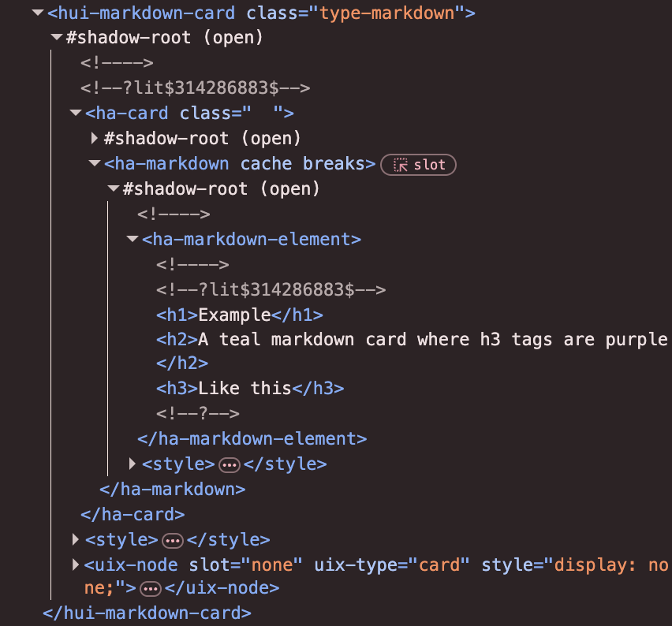Viewport: 672px width, 626px height.
Task: Collapse ha-markdown's inner #shadow-root
Action: [114, 188]
